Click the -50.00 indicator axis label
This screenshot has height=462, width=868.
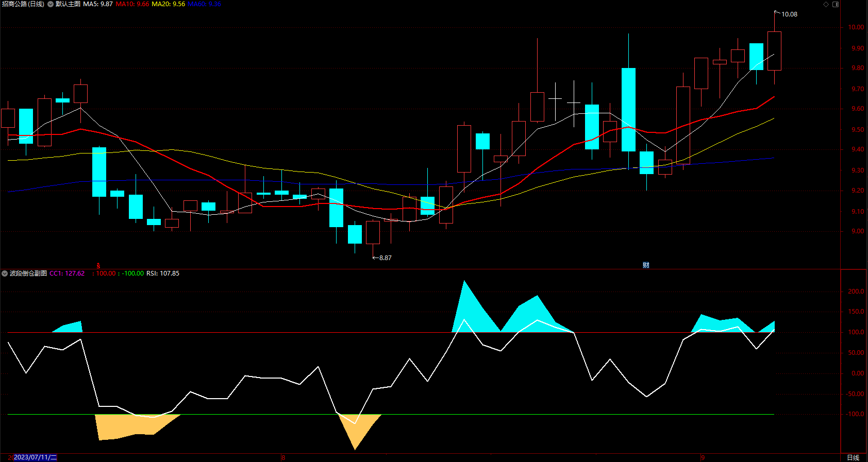pyautogui.click(x=855, y=394)
